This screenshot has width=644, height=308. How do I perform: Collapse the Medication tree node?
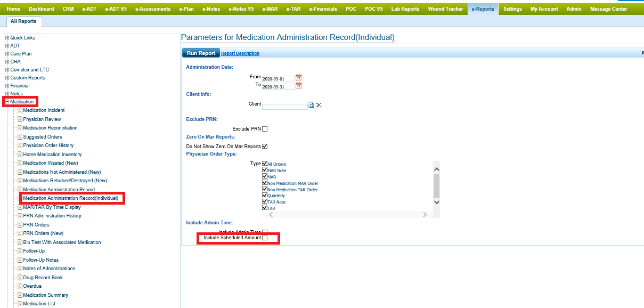coord(7,102)
